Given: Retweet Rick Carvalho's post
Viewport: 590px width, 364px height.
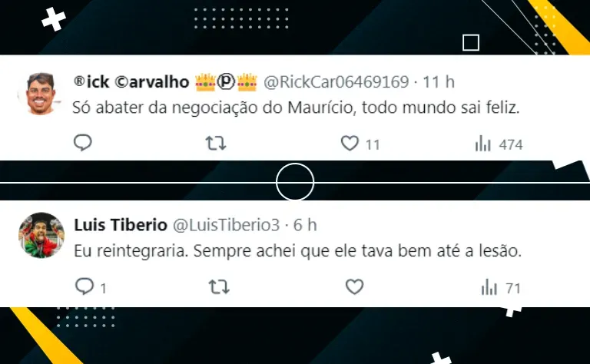Looking at the screenshot, I should [216, 144].
